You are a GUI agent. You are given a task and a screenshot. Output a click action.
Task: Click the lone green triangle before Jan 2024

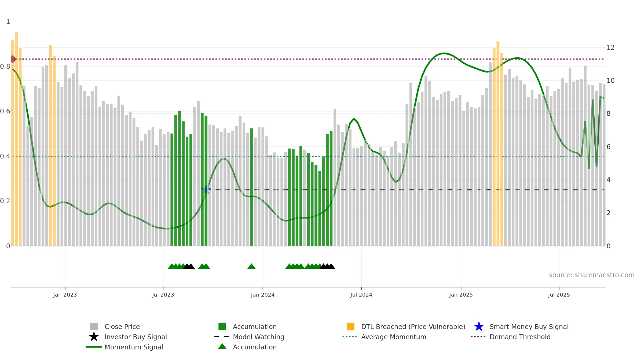click(251, 266)
